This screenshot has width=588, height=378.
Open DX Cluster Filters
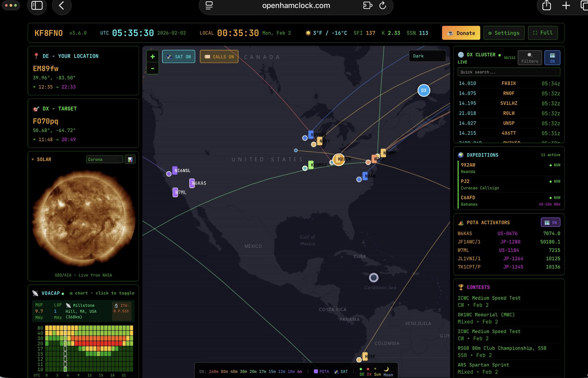coord(530,57)
